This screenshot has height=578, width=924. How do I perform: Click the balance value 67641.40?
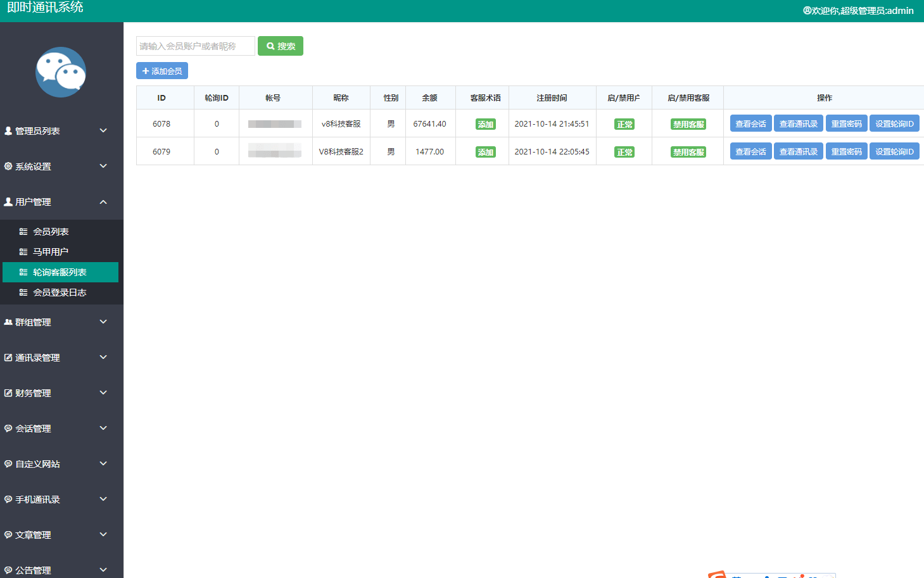(430, 124)
